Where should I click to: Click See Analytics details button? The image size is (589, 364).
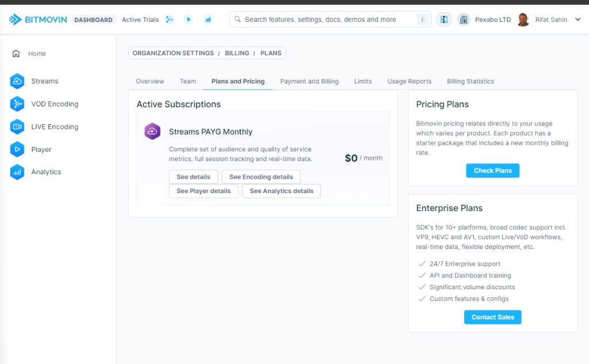point(281,191)
